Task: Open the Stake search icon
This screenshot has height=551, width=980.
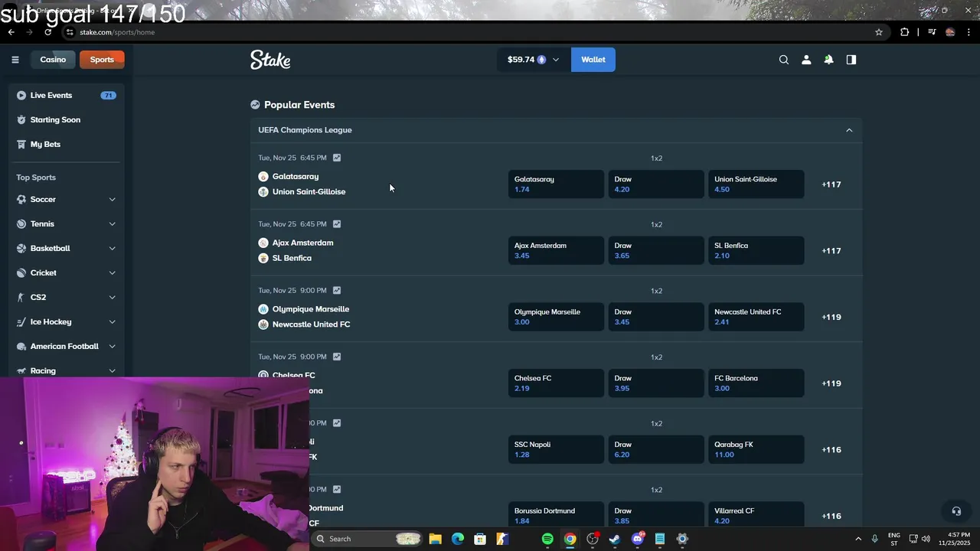Action: point(784,60)
